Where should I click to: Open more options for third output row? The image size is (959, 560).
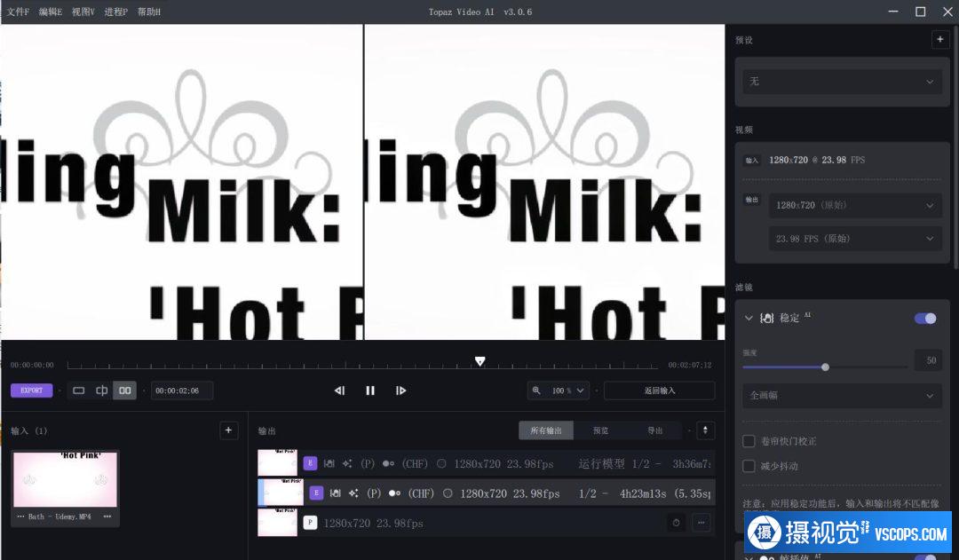(701, 523)
